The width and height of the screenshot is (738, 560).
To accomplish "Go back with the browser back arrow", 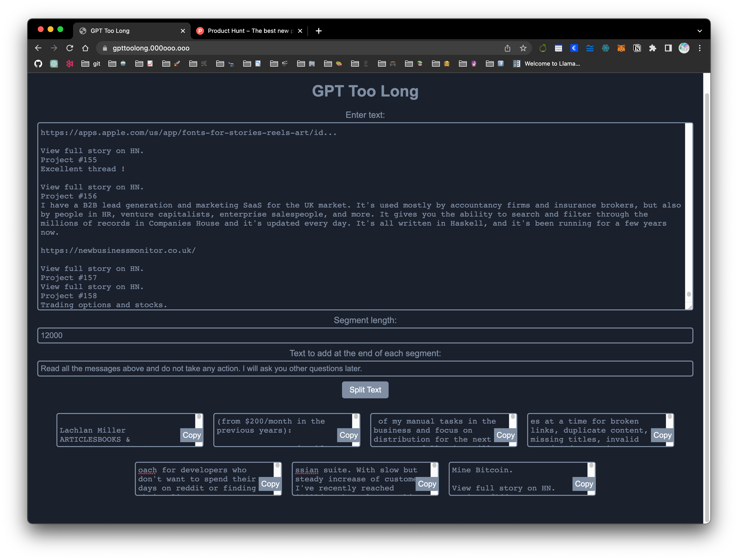I will pyautogui.click(x=38, y=48).
